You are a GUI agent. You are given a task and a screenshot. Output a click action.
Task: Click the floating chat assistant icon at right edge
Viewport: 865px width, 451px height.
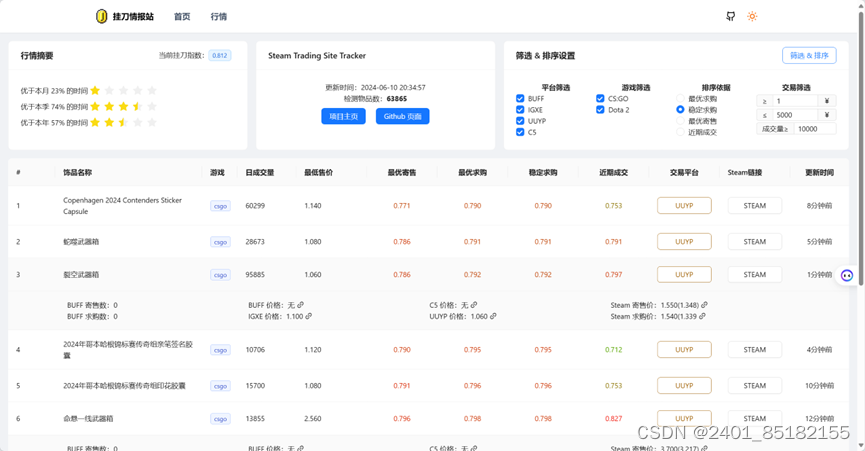[x=847, y=275]
